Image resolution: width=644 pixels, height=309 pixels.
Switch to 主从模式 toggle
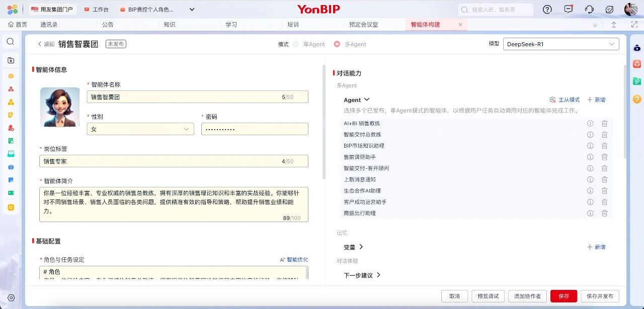[565, 100]
